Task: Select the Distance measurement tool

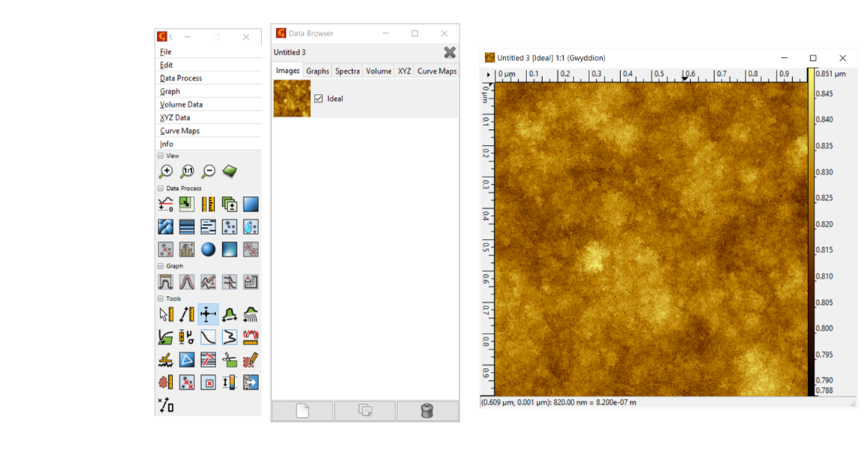Action: pyautogui.click(x=187, y=315)
